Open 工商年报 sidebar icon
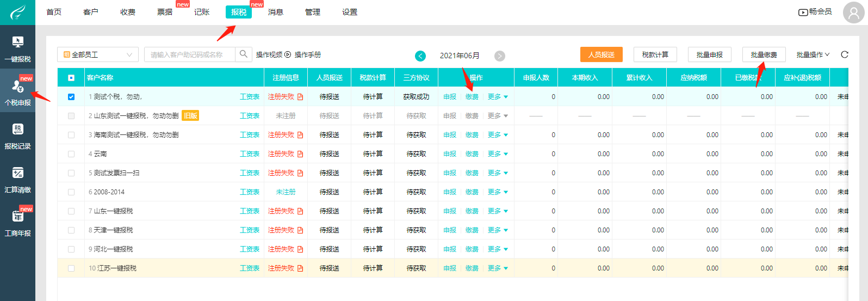Screen dimensions: 868x301 click(17, 223)
